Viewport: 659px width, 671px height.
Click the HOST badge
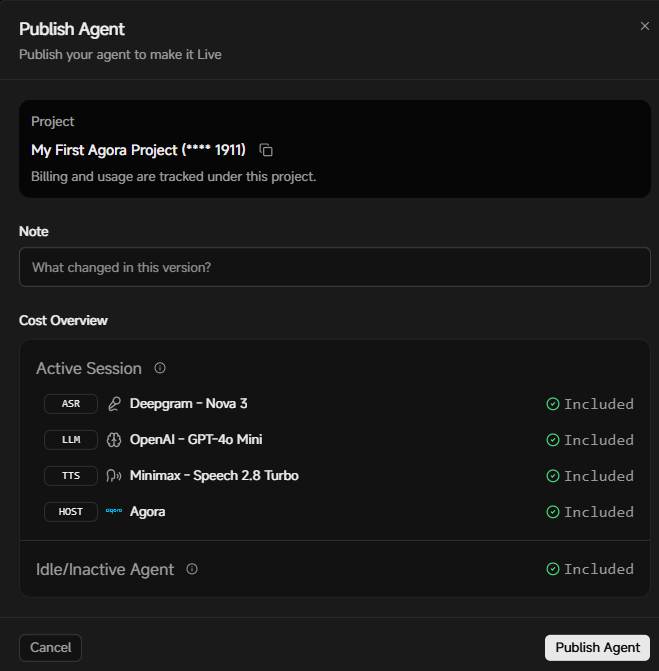[x=71, y=511]
